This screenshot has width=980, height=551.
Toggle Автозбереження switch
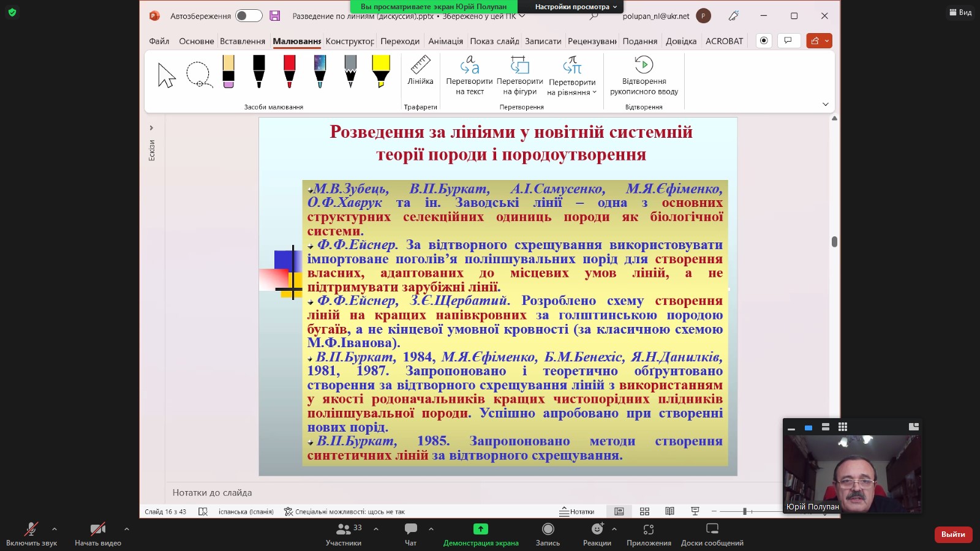[x=249, y=16]
